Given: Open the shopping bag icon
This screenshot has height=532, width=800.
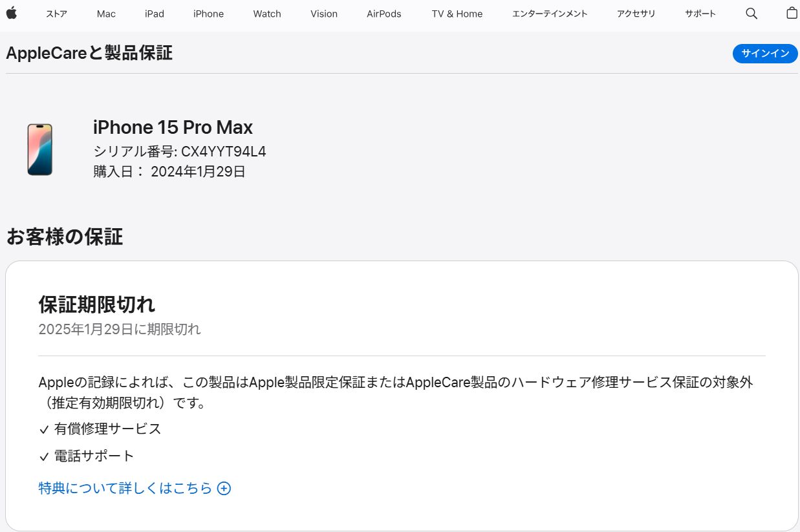Looking at the screenshot, I should (792, 14).
